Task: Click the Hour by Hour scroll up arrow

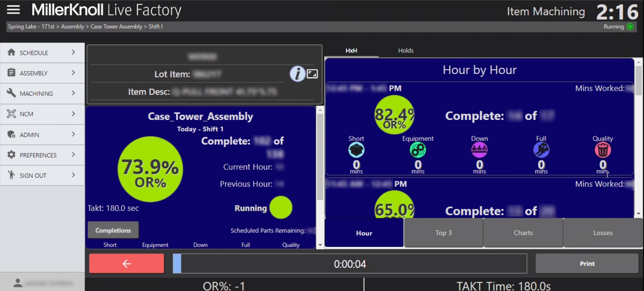Action: pos(638,62)
